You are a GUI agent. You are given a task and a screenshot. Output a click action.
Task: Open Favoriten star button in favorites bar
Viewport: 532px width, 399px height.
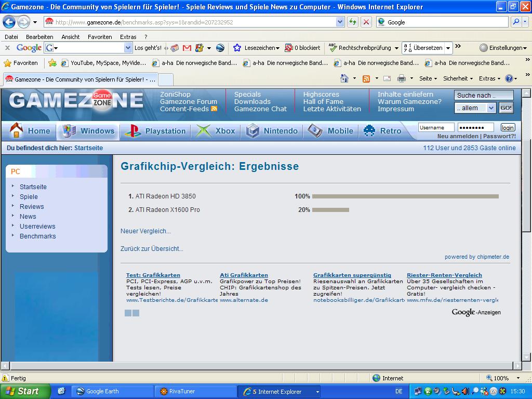click(x=21, y=63)
